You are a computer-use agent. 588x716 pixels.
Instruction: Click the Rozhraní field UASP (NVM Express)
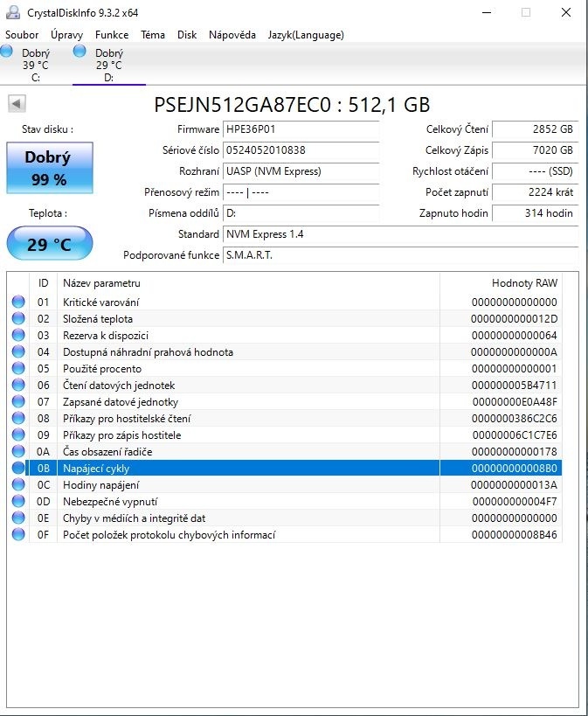(x=301, y=171)
